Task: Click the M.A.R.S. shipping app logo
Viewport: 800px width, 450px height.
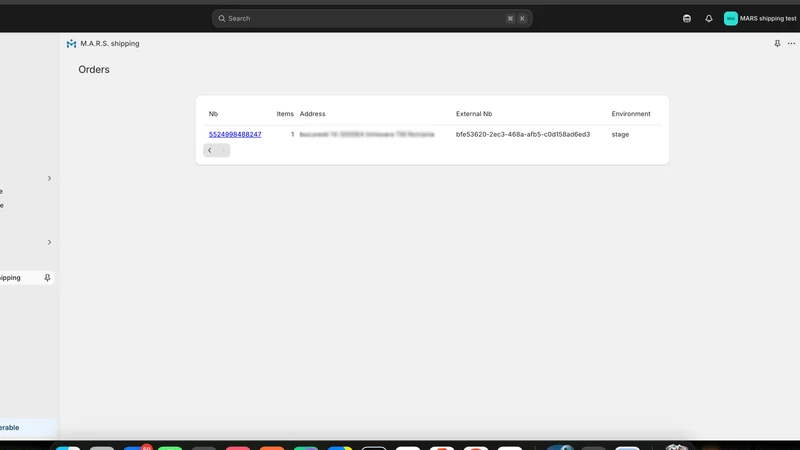Action: [71, 44]
